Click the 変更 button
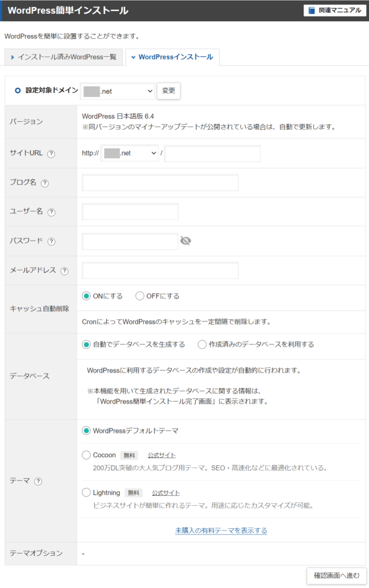Image resolution: width=369 pixels, height=588 pixels. (x=169, y=91)
